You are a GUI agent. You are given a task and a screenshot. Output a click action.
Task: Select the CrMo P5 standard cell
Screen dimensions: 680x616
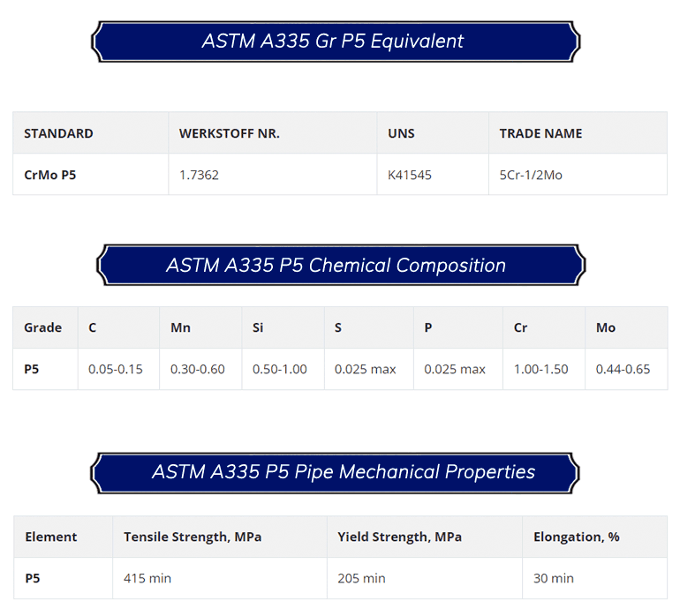(x=50, y=175)
